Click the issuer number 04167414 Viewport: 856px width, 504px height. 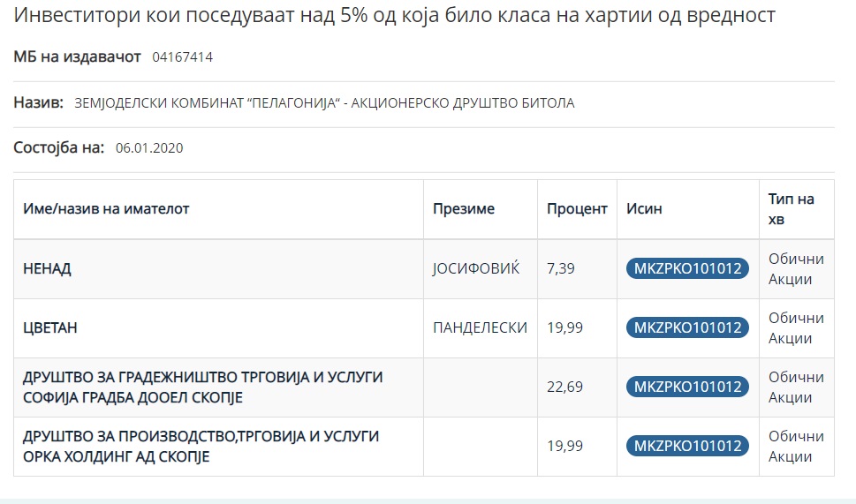click(x=182, y=57)
